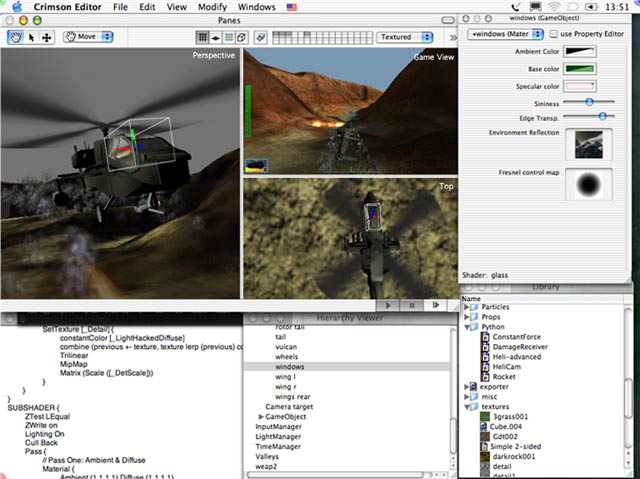Enable the use Property Editor checkbox
The width and height of the screenshot is (640, 479).
click(x=554, y=34)
